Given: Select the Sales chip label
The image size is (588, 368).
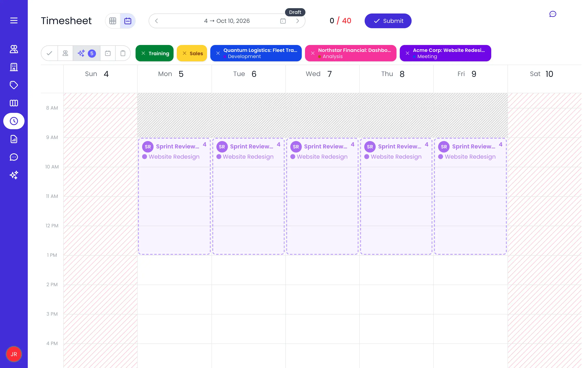Looking at the screenshot, I should 196,53.
